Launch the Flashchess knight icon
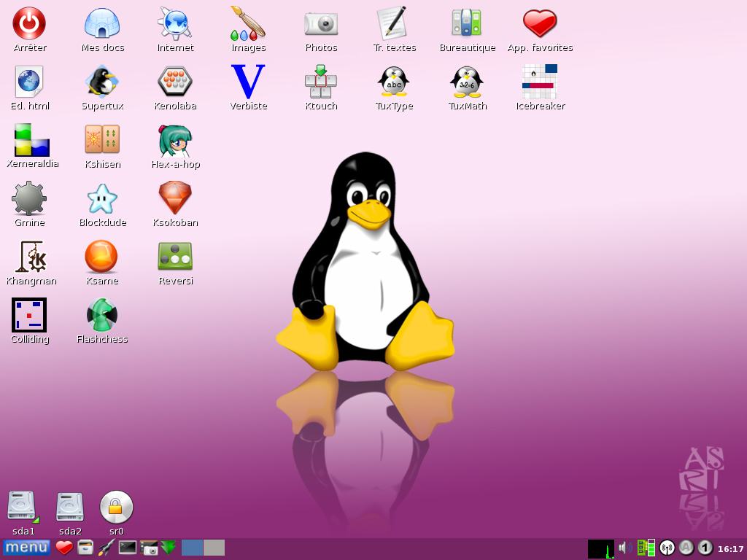The image size is (747, 560). pos(102,315)
